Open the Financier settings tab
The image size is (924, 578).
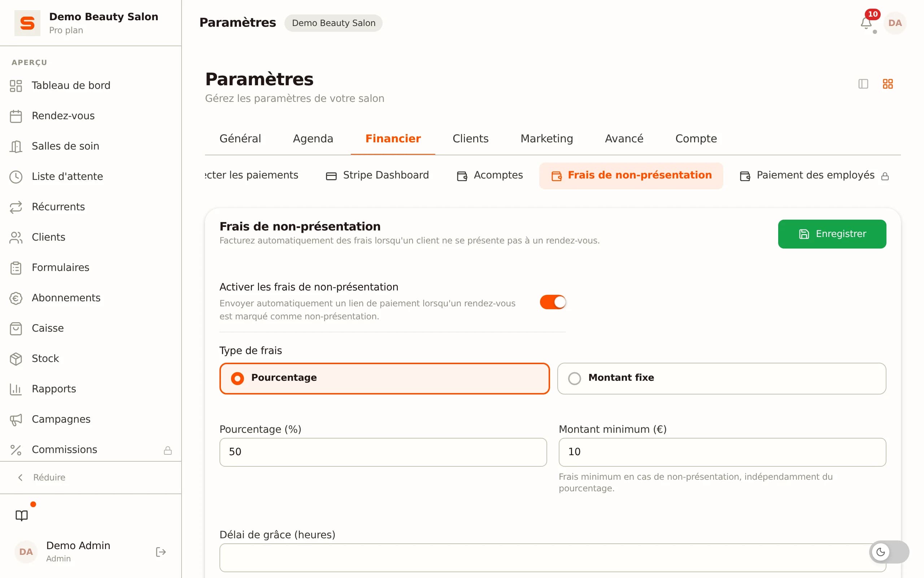(x=393, y=138)
